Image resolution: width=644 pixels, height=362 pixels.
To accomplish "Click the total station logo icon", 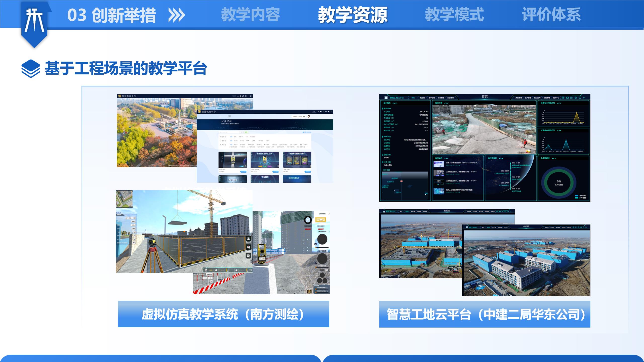I will click(34, 20).
